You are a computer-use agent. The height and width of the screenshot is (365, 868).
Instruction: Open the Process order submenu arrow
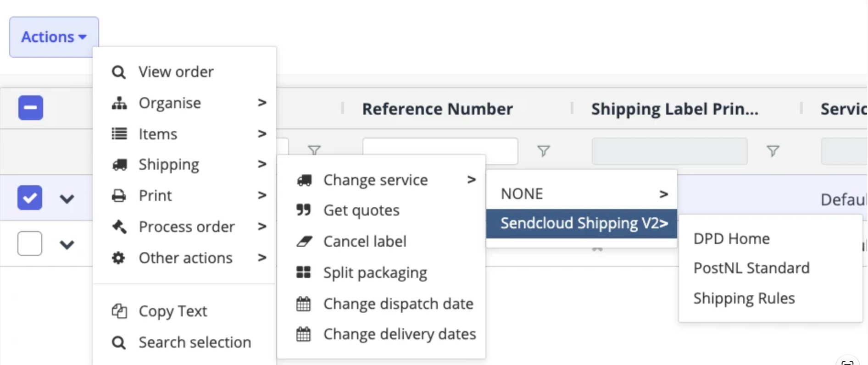262,227
